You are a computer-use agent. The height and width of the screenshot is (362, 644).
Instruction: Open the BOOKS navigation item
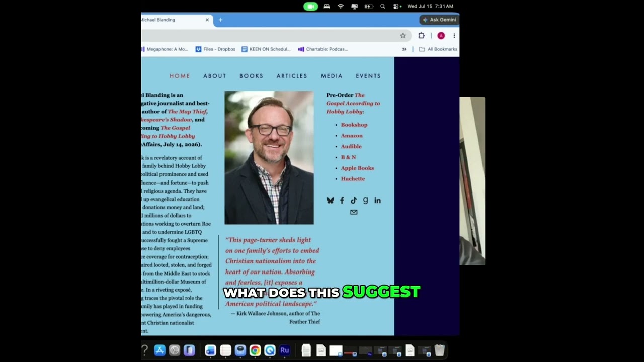coord(252,76)
